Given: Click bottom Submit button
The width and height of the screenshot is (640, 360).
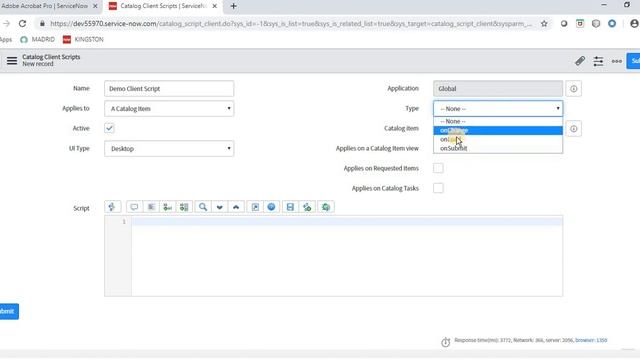Looking at the screenshot, I should point(8,311).
